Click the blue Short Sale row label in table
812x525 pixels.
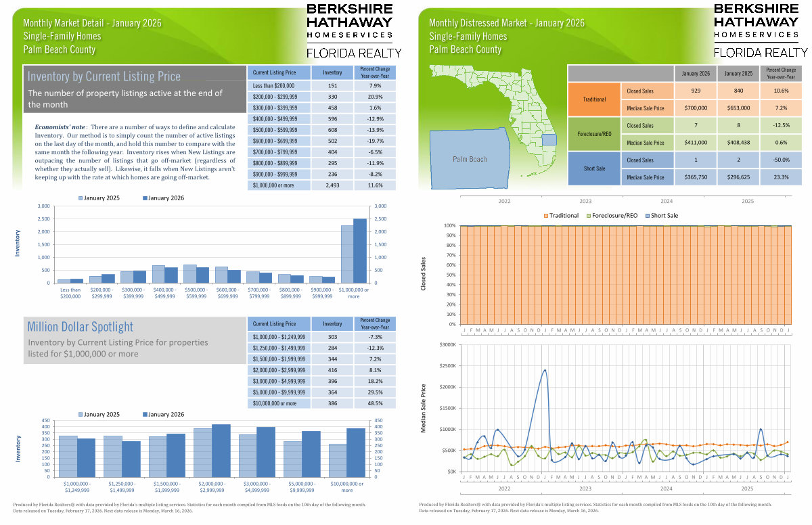click(x=594, y=168)
